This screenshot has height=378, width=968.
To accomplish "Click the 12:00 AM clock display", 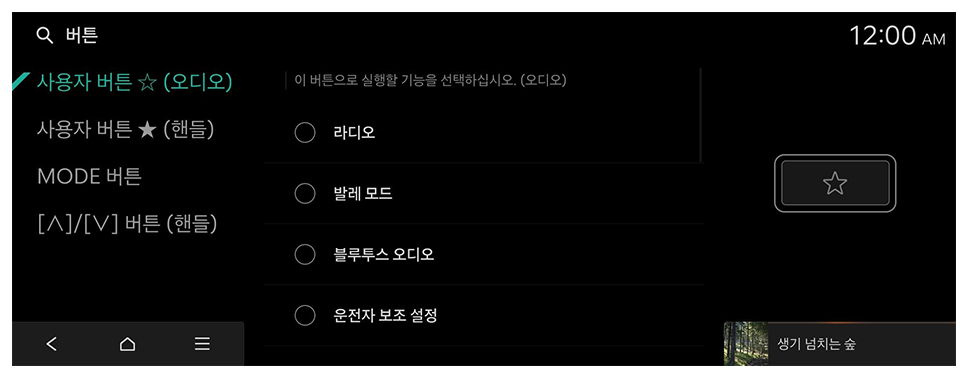I will tap(897, 36).
